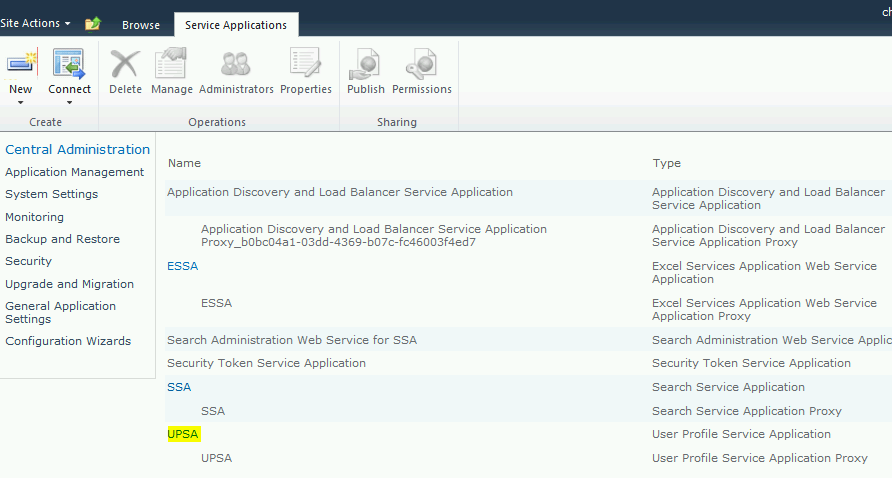The image size is (892, 478).
Task: Select the Security Token Service Application row
Action: pyautogui.click(x=266, y=363)
